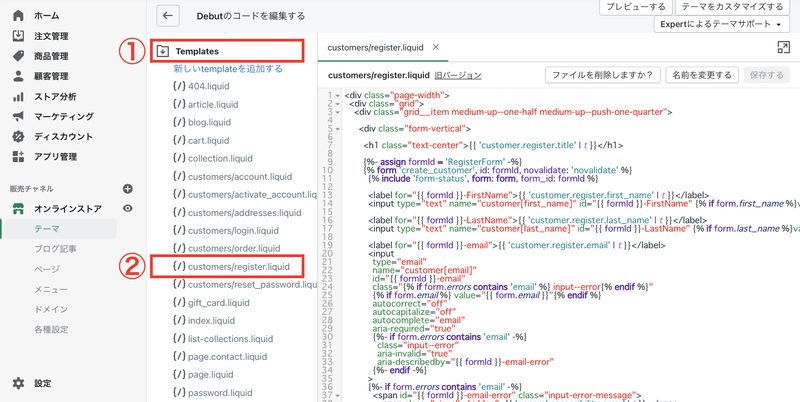Image resolution: width=800 pixels, height=402 pixels.
Task: Fold code at line 3 gutter arrow
Action: (x=337, y=112)
